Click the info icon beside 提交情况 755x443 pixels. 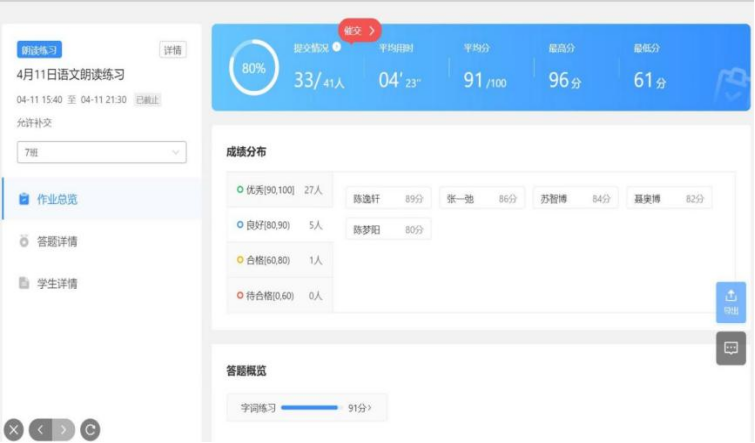[337, 47]
